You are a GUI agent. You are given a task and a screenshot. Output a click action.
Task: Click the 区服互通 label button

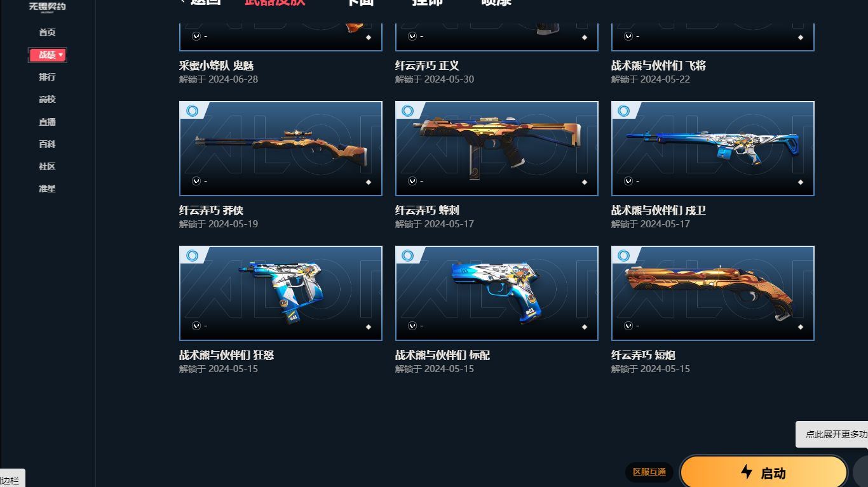coord(649,472)
